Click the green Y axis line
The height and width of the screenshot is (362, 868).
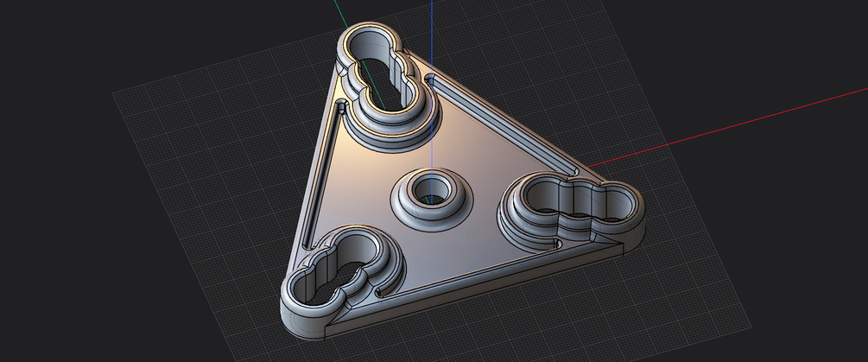point(340,14)
